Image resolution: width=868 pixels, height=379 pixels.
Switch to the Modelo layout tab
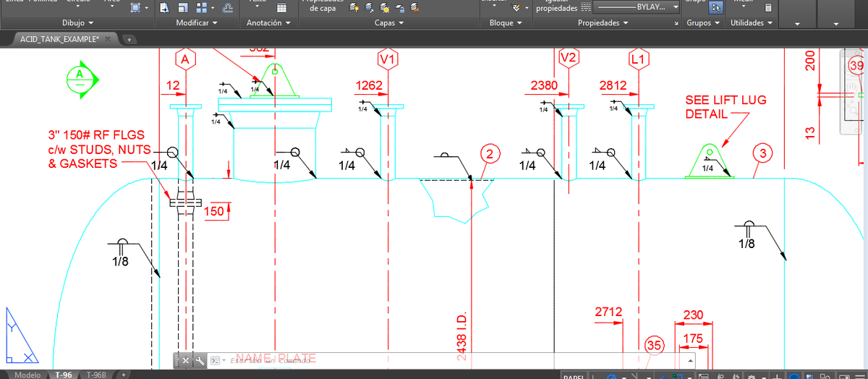(27, 375)
